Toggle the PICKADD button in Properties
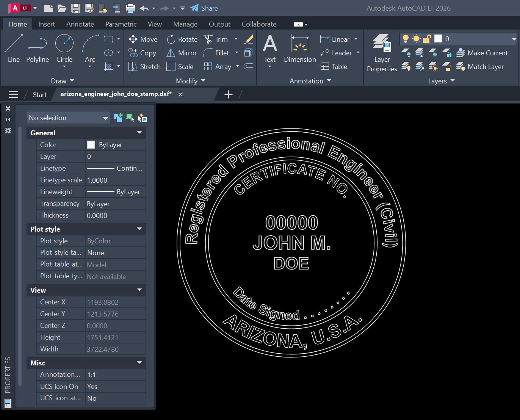 coord(118,118)
